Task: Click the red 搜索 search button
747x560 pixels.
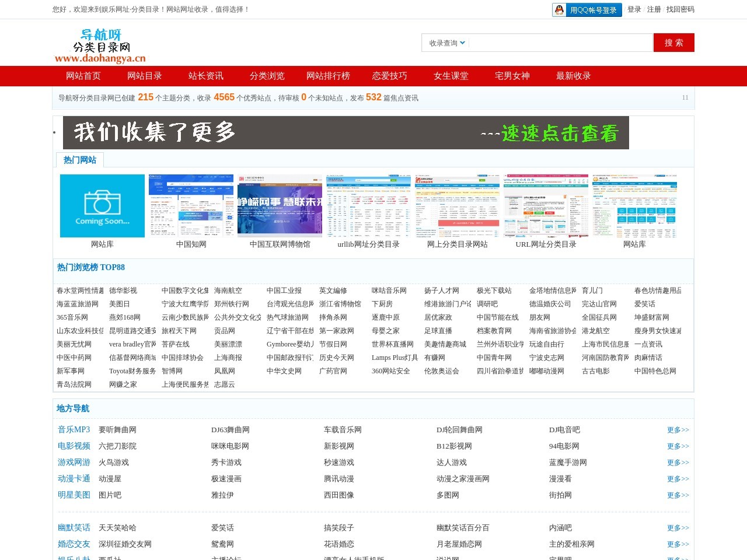Action: point(673,43)
